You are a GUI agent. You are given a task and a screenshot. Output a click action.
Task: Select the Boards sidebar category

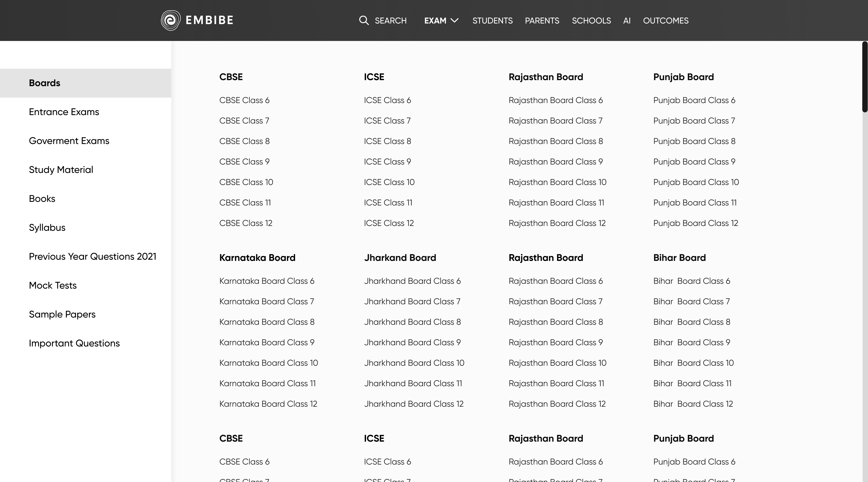pyautogui.click(x=86, y=83)
